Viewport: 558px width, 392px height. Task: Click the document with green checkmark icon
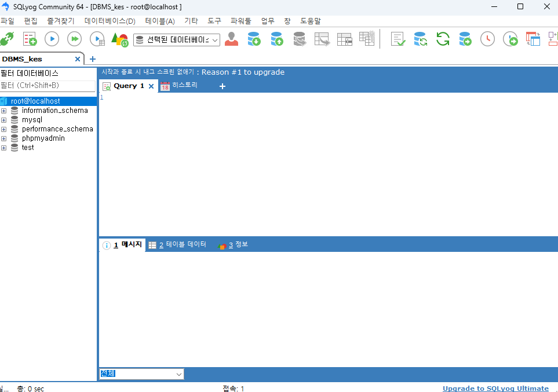398,39
